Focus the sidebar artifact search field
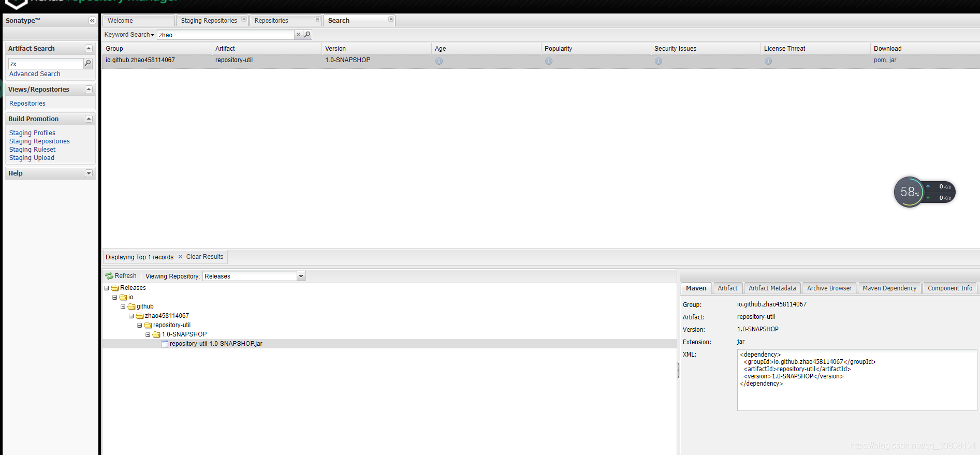This screenshot has height=455, width=980. tap(46, 64)
